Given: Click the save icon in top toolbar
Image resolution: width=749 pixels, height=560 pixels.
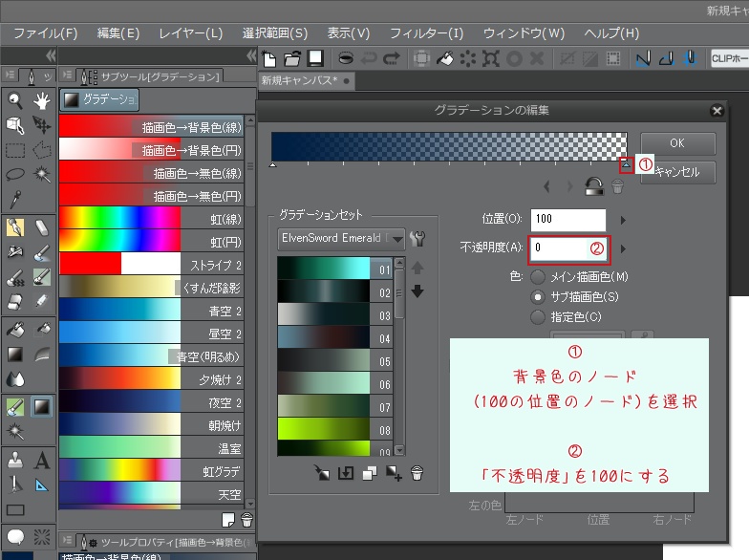Looking at the screenshot, I should (315, 58).
